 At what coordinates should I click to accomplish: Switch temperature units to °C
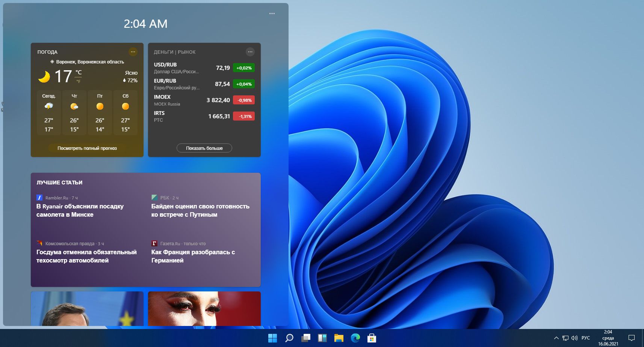[x=79, y=72]
